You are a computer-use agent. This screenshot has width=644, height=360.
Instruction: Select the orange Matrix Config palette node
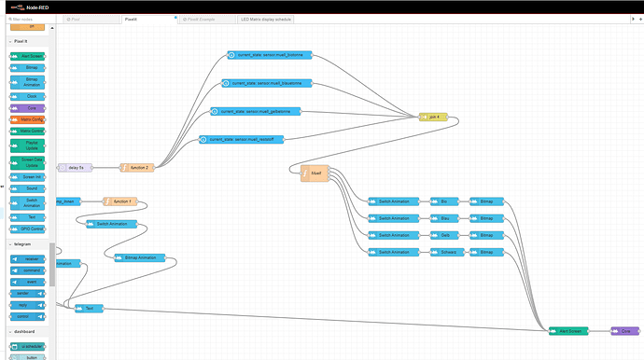27,120
